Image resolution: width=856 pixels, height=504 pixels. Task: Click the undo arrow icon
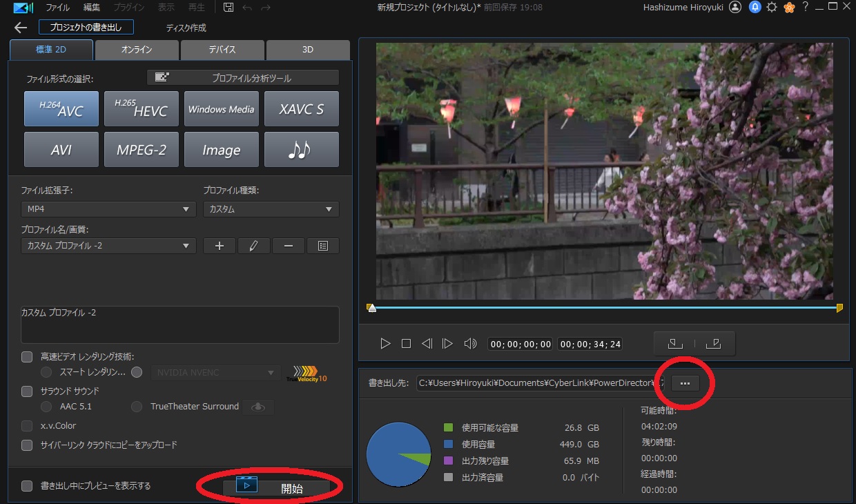247,8
